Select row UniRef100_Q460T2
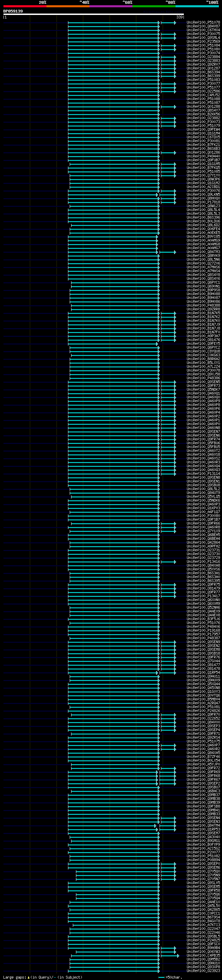The height and width of the screenshot is (980, 222). (x=203, y=451)
